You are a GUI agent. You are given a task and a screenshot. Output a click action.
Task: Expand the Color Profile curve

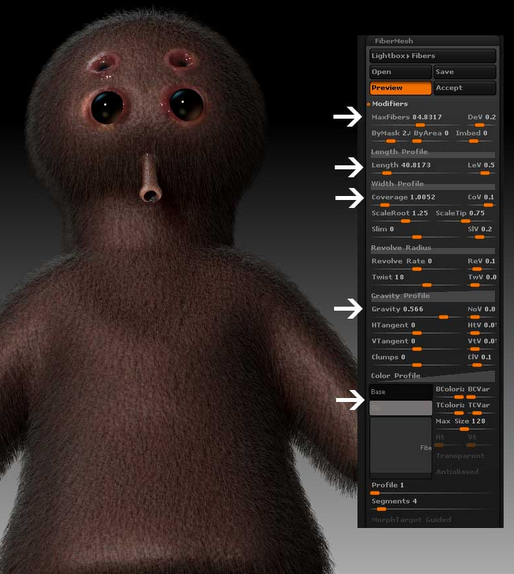pyautogui.click(x=432, y=376)
